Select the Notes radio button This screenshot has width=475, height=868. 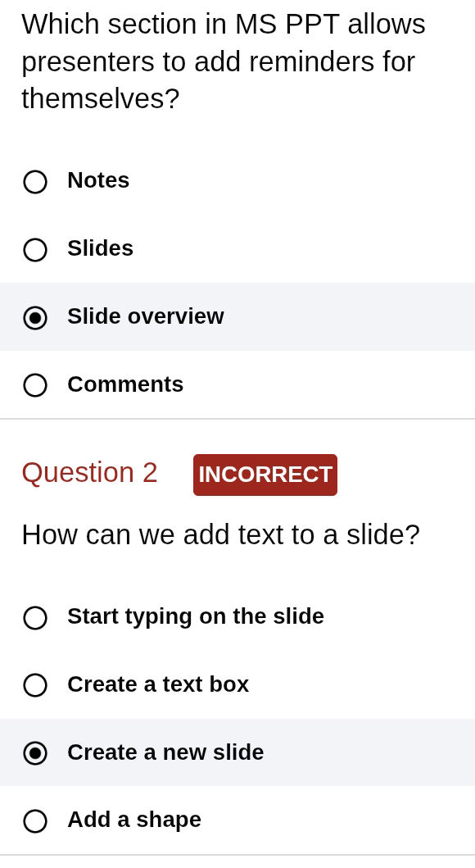tap(35, 182)
